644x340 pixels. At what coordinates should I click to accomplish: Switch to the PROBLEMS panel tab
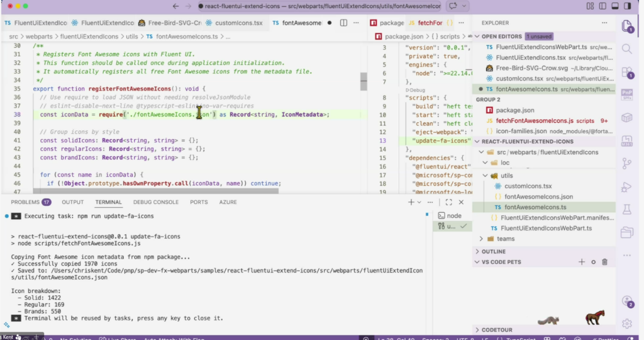25,202
